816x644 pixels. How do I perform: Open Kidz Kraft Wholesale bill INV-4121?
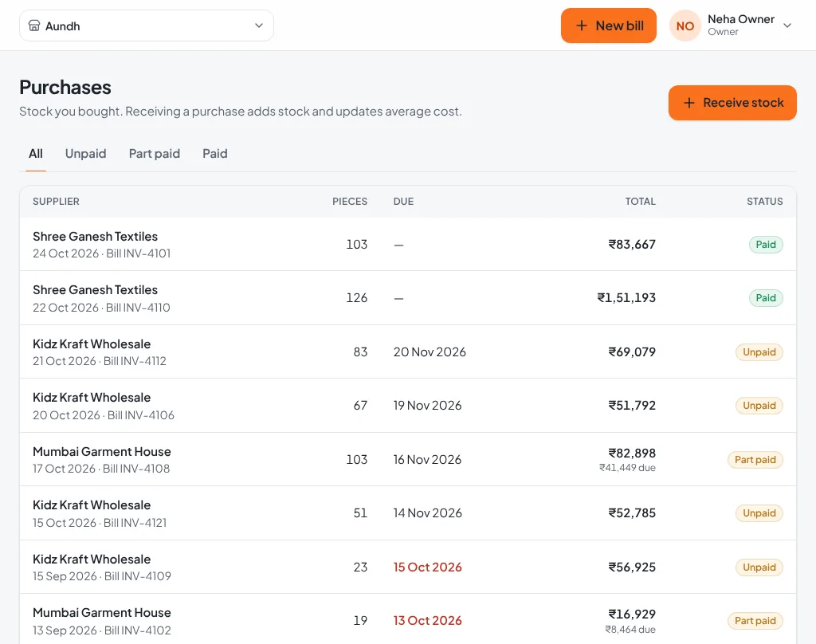coord(408,513)
